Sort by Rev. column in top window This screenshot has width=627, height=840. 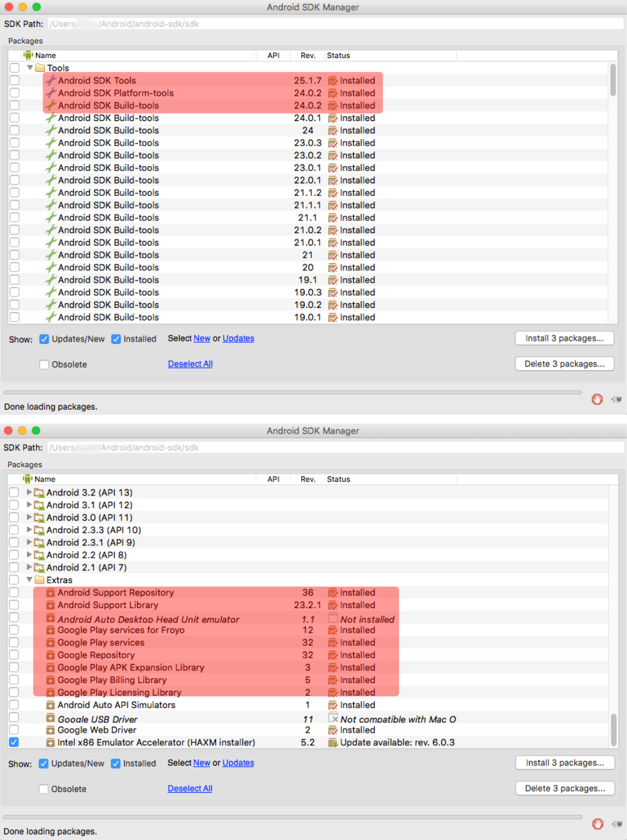308,55
